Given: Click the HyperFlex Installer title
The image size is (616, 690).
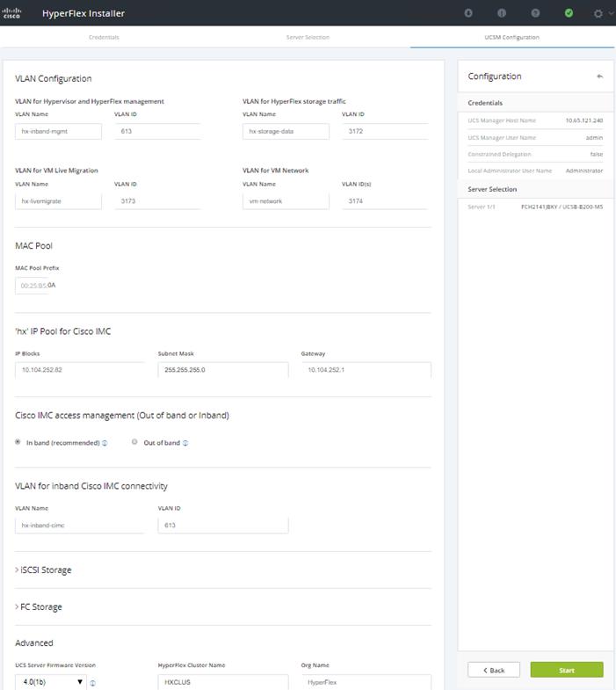Looking at the screenshot, I should point(83,14).
